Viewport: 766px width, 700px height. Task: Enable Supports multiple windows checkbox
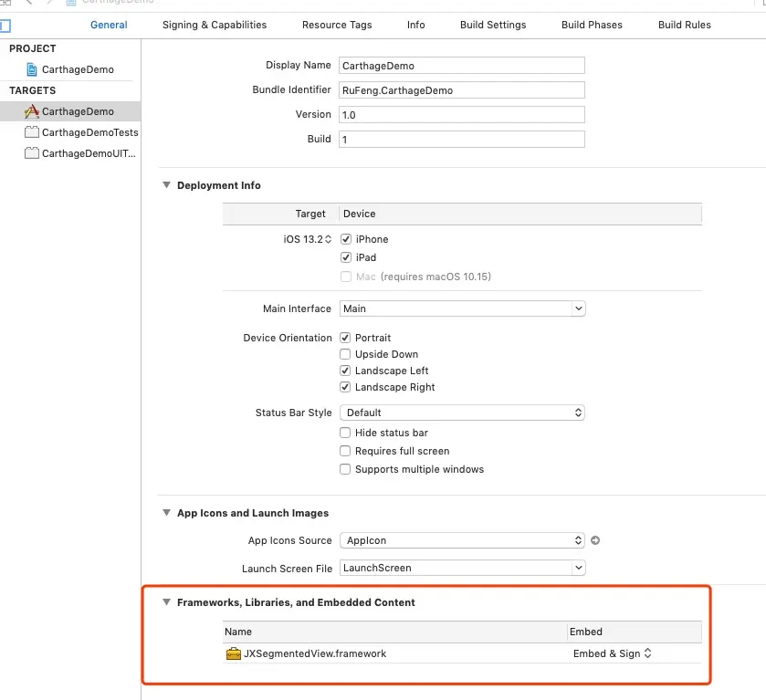pos(345,469)
